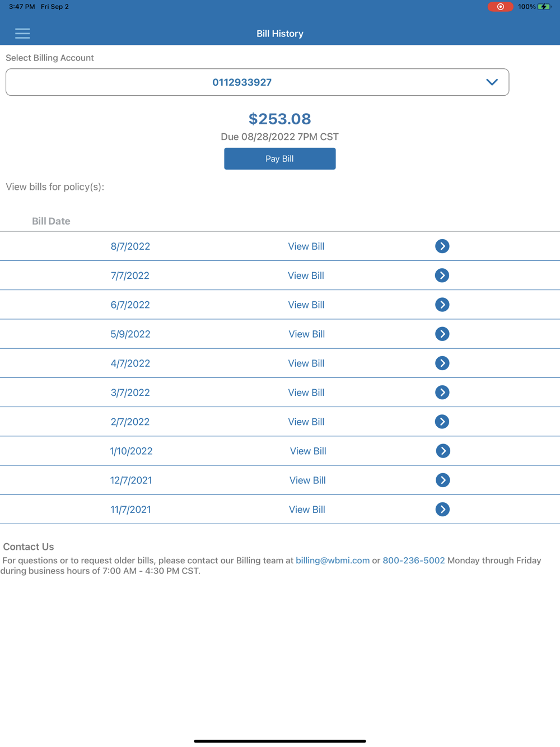Viewport: 560px width, 747px height.
Task: Tap the arrow icon for 1/10/2022 bill
Action: point(442,451)
